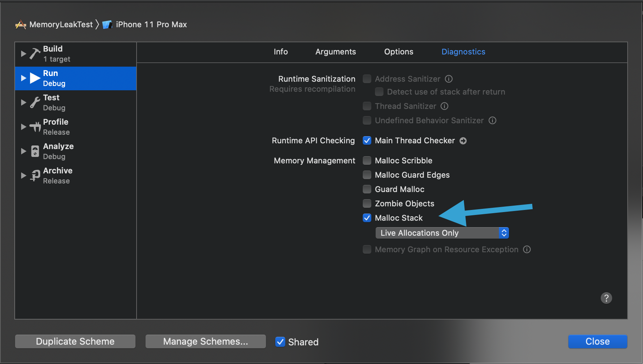Open Memory Graph on Resource Exception info icon
Screen dimensions: 643x364
click(x=527, y=249)
